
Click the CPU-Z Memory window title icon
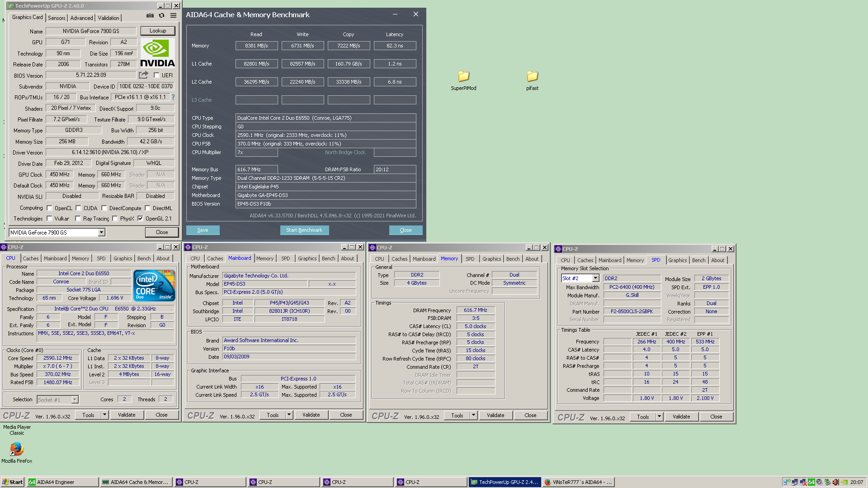[373, 248]
